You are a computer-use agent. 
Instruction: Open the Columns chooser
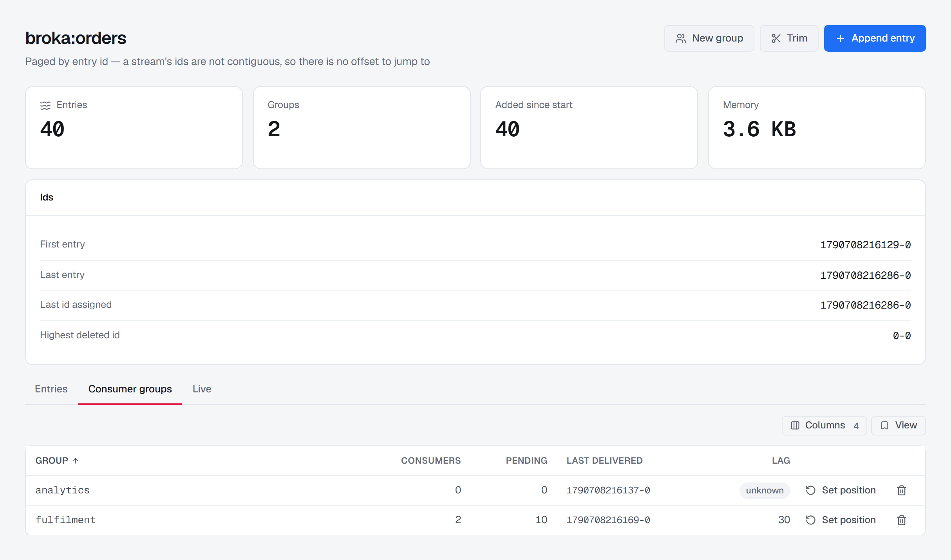[824, 425]
